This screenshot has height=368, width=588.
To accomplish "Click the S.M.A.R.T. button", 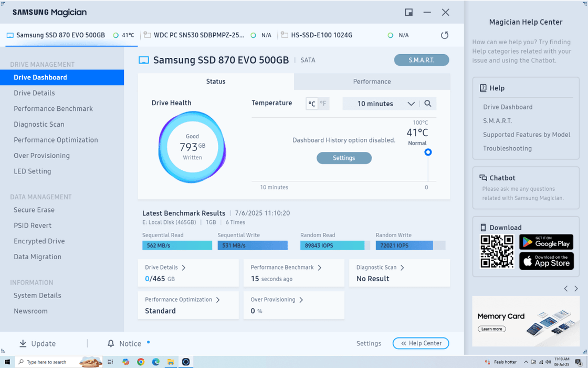I will coord(422,60).
